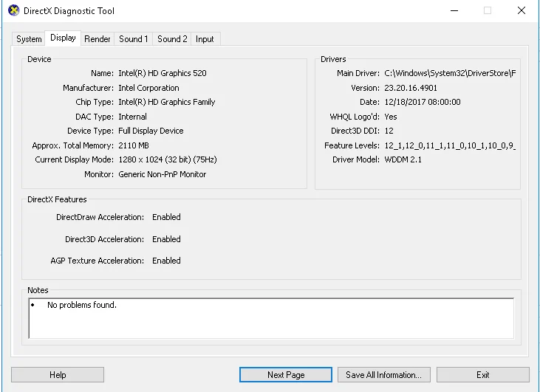The height and width of the screenshot is (392, 540).
Task: Click the 'Feature Levels:' label
Action: (352, 145)
